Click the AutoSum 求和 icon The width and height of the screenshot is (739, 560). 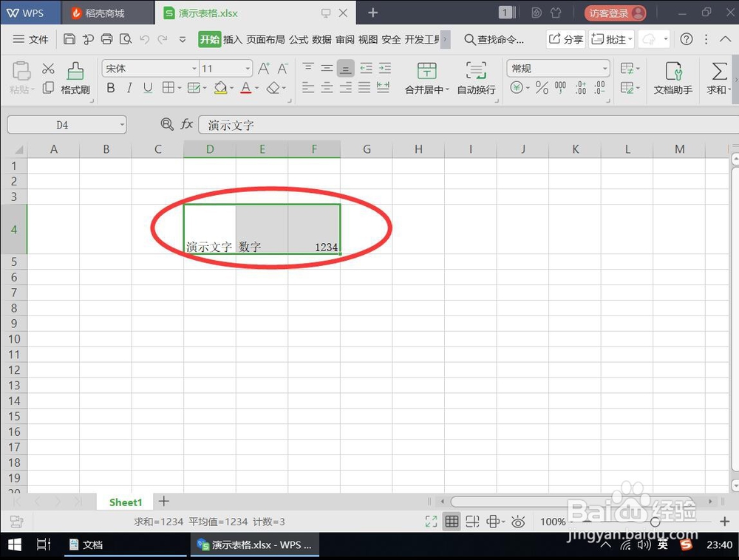coord(718,78)
